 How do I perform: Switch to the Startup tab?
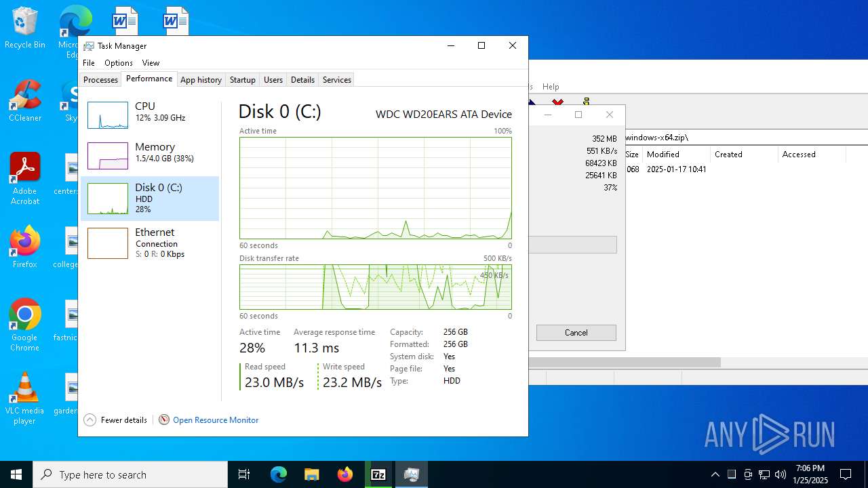[x=242, y=80]
